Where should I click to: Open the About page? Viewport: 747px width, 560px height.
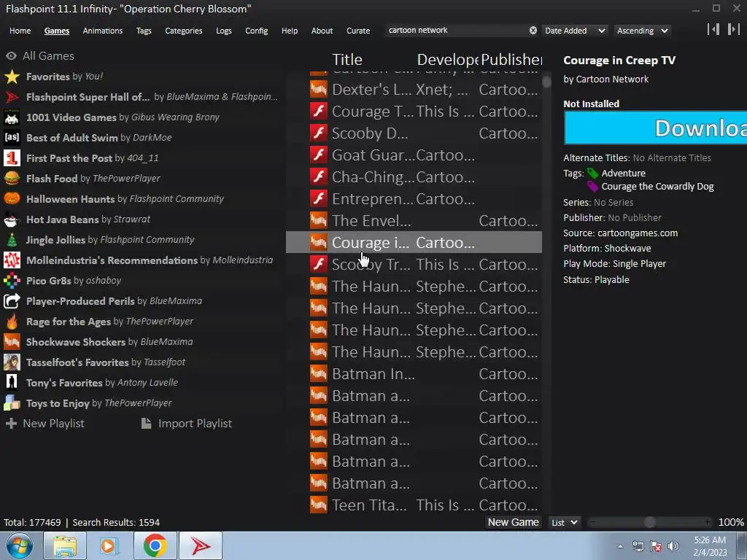click(322, 31)
